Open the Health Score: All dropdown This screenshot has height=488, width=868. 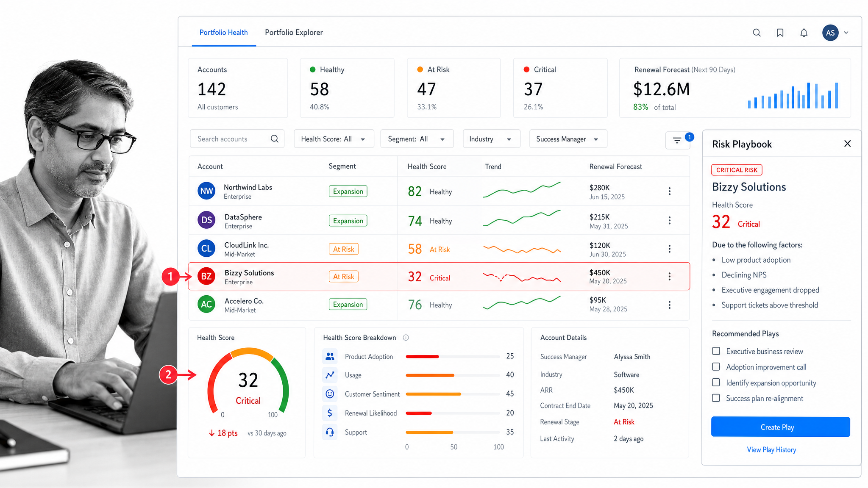(x=334, y=139)
